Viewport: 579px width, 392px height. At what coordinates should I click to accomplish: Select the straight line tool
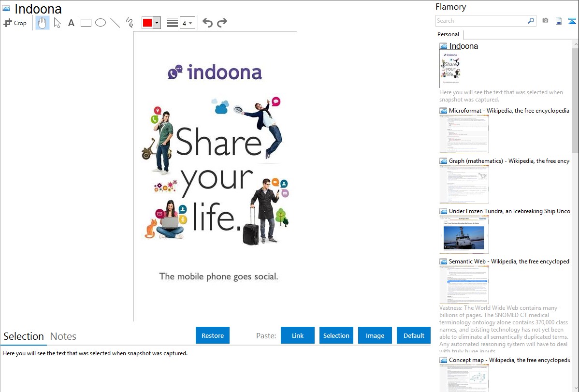[x=115, y=23]
